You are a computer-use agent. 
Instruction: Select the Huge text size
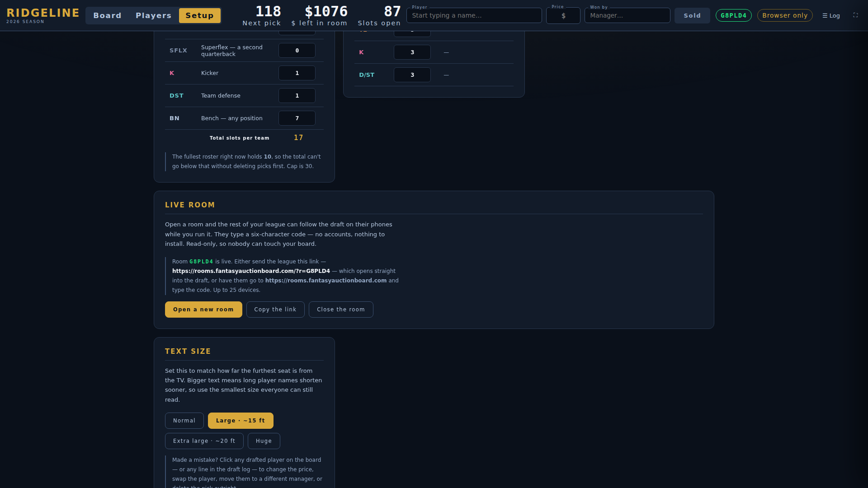pyautogui.click(x=264, y=441)
